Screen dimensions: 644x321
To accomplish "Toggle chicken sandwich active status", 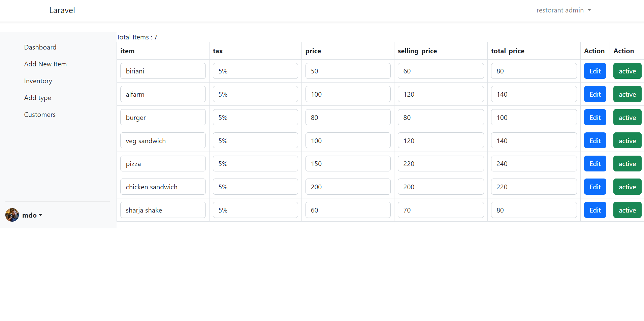I will point(627,187).
